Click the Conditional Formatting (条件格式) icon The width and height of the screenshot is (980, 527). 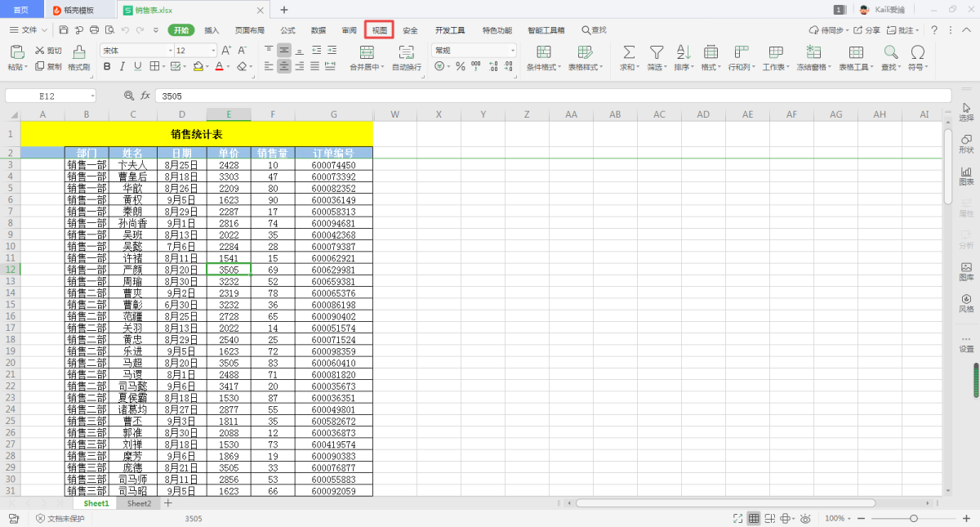coord(542,52)
